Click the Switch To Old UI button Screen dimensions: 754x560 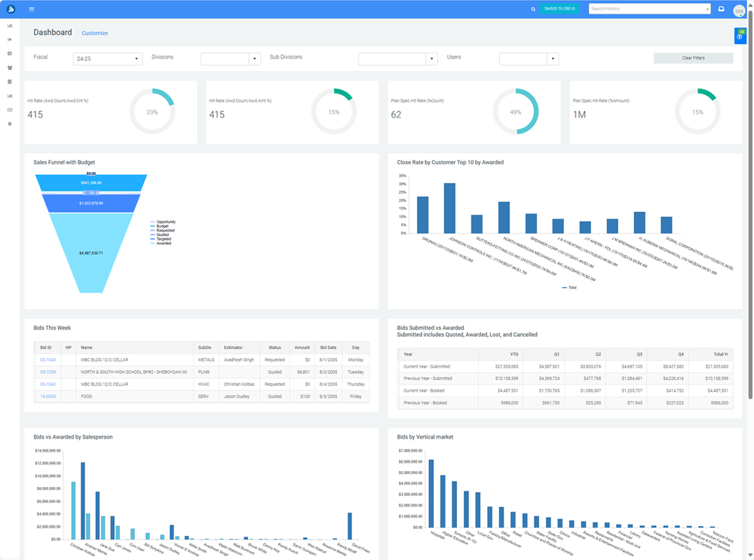tap(559, 8)
